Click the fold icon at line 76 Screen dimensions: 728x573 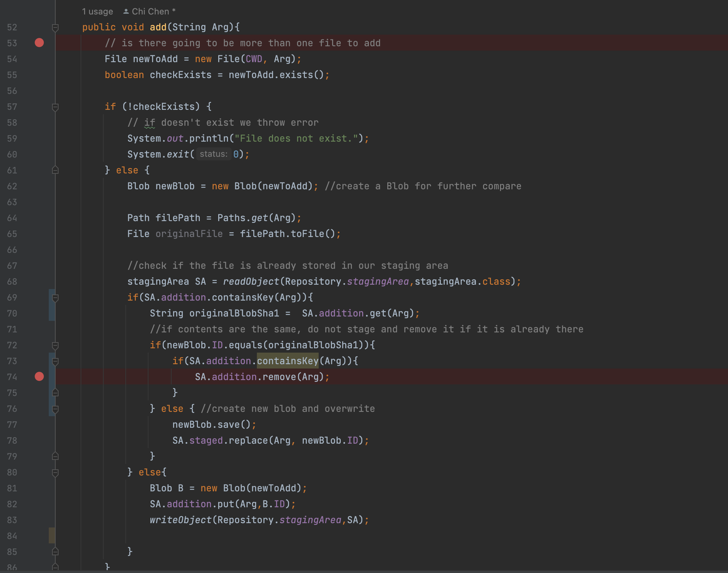pyautogui.click(x=55, y=409)
